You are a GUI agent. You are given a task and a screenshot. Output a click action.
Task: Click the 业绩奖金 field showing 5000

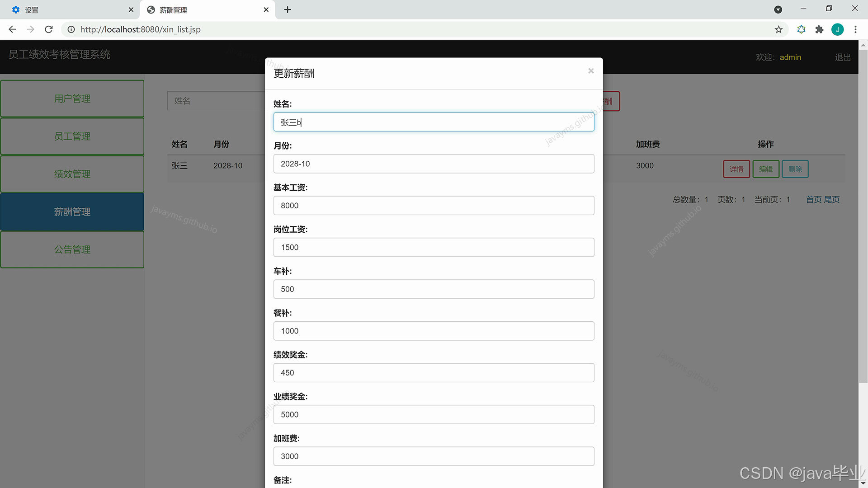point(434,414)
